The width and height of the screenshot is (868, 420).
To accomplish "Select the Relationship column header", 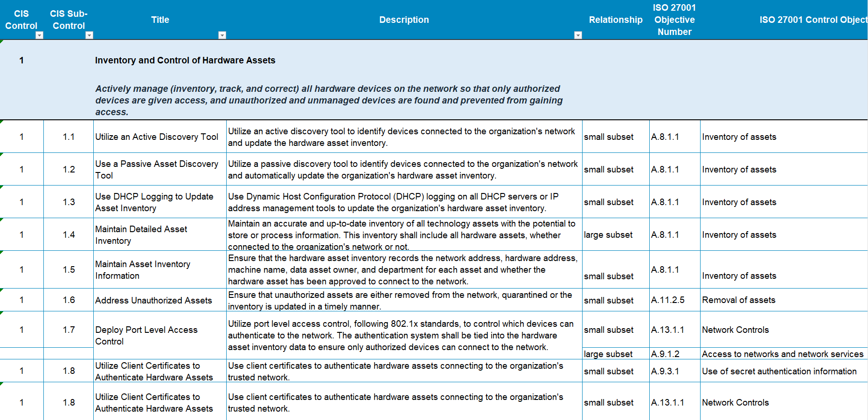I will click(x=616, y=20).
